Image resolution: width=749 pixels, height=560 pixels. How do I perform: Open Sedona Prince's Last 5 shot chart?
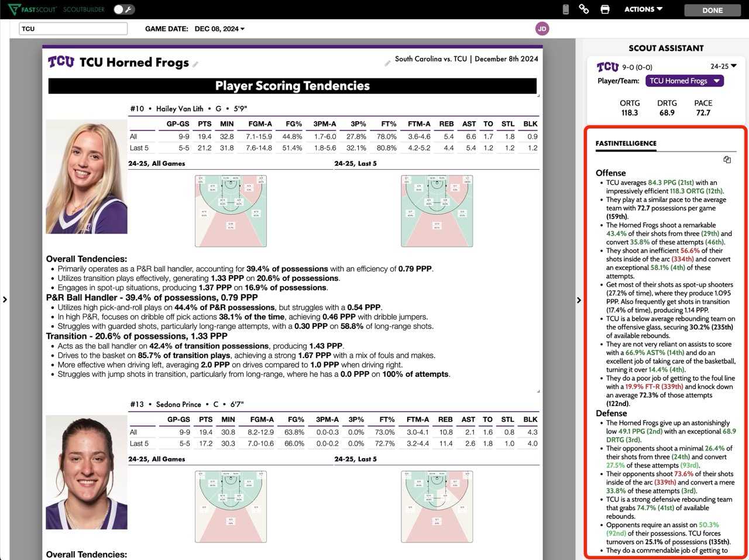tap(437, 506)
